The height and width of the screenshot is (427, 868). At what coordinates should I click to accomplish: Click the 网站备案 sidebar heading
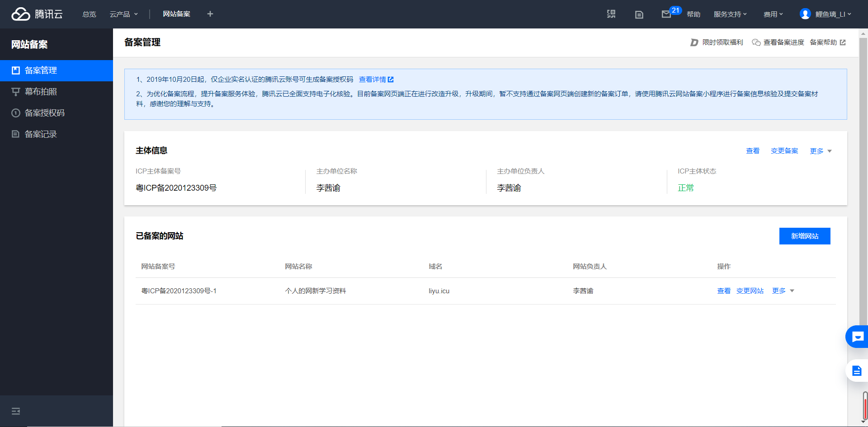click(x=29, y=44)
